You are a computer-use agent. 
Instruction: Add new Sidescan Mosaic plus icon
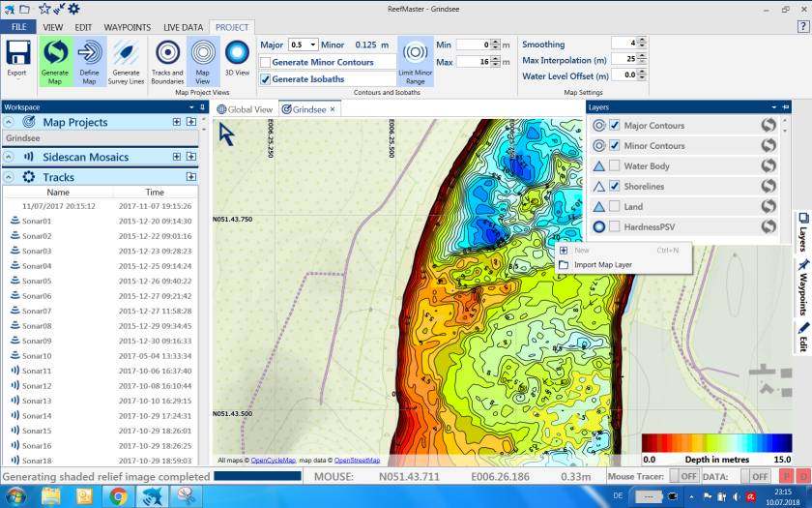177,156
